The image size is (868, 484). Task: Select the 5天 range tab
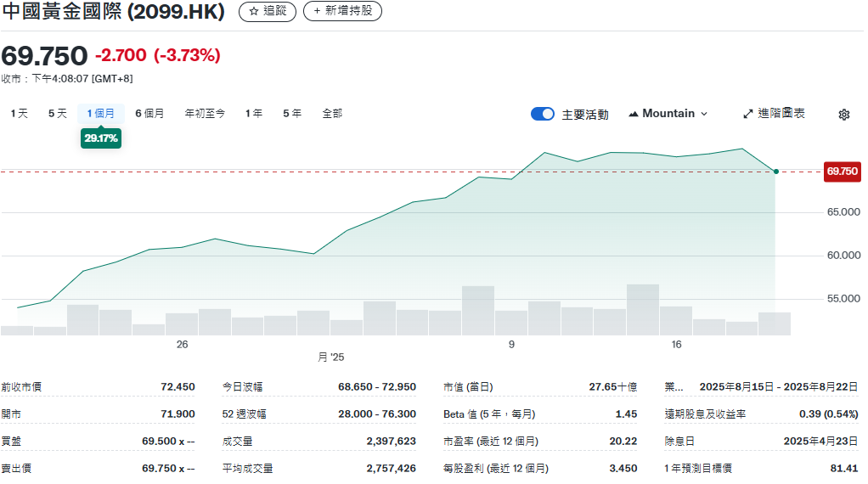[x=58, y=114]
